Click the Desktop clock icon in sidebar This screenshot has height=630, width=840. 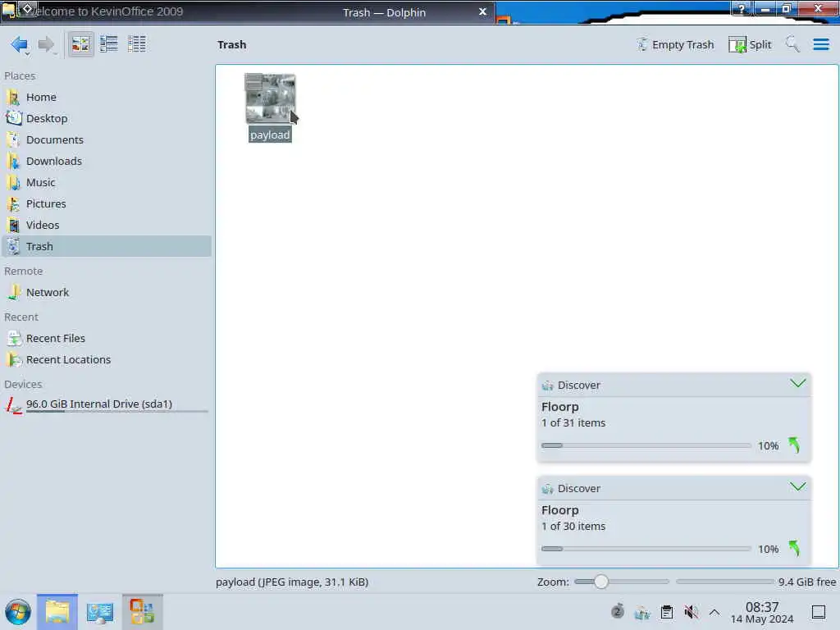tap(14, 118)
